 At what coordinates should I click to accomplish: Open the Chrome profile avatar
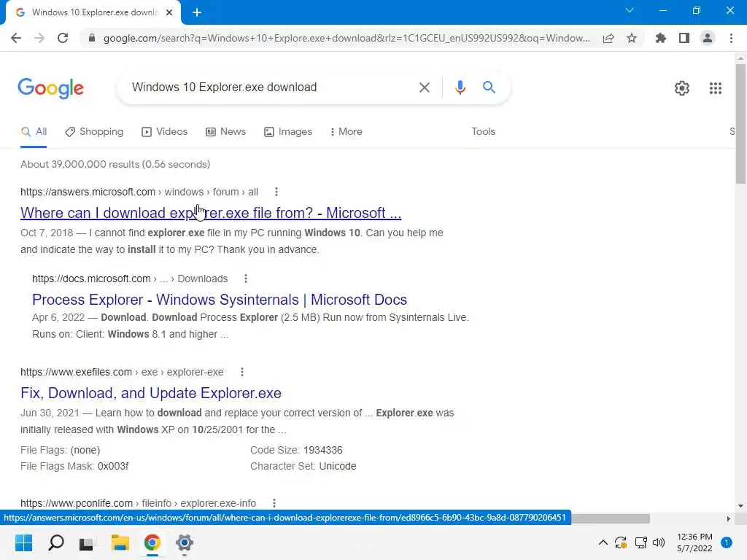click(x=708, y=38)
